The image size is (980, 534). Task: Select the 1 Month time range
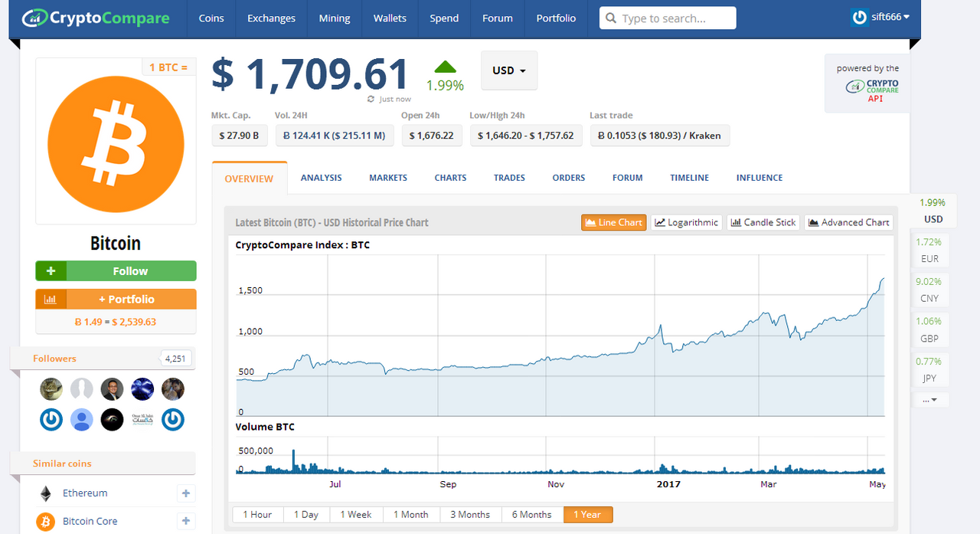coord(411,515)
